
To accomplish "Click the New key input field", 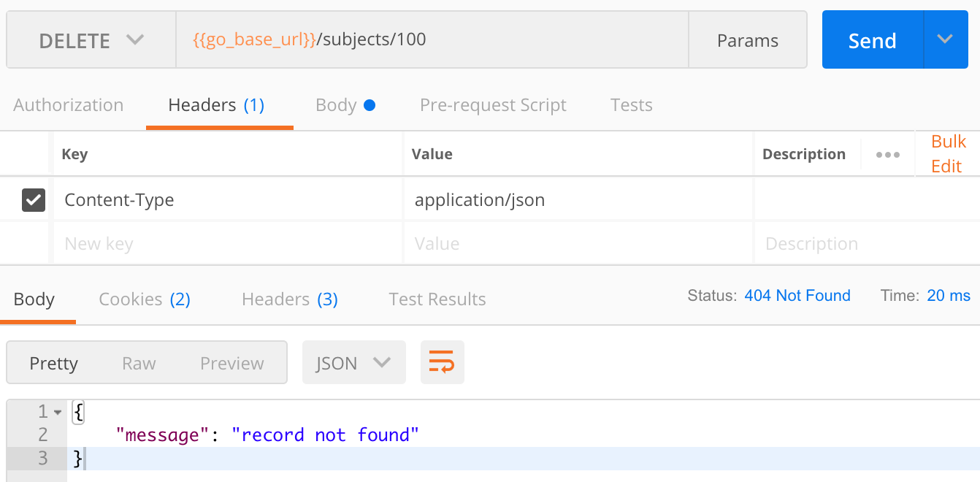I will tap(226, 244).
